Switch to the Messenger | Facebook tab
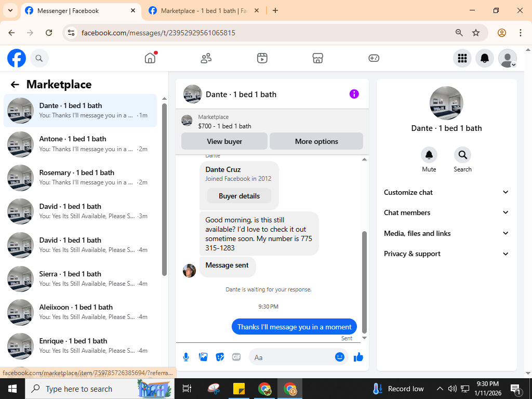 tap(81, 11)
